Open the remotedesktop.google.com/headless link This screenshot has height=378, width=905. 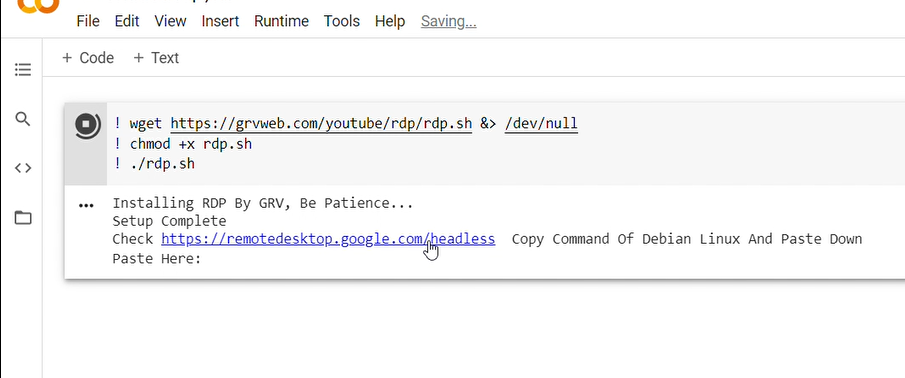328,239
